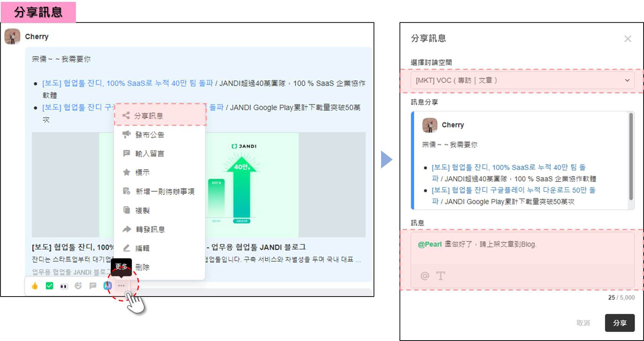The width and height of the screenshot is (644, 341).
Task: Add the eyes emoji reaction
Action: [64, 286]
